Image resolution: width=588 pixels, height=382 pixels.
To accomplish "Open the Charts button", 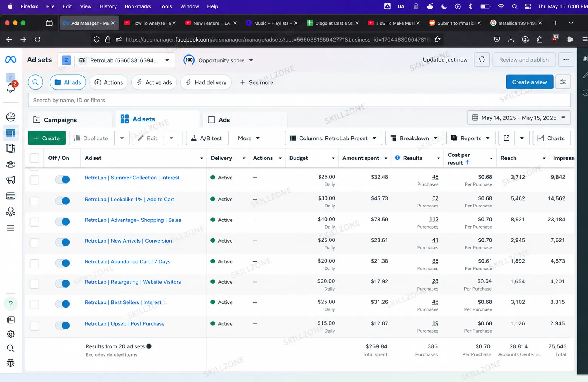I will (551, 138).
